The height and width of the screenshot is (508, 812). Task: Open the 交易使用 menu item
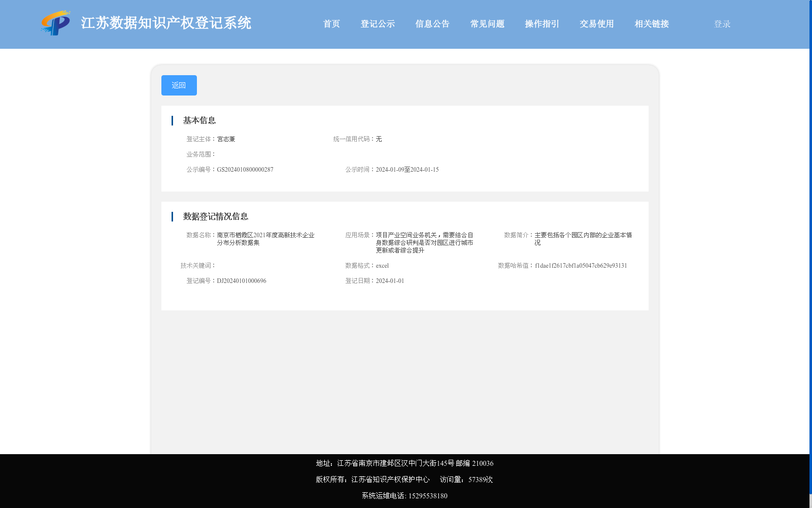click(x=597, y=24)
